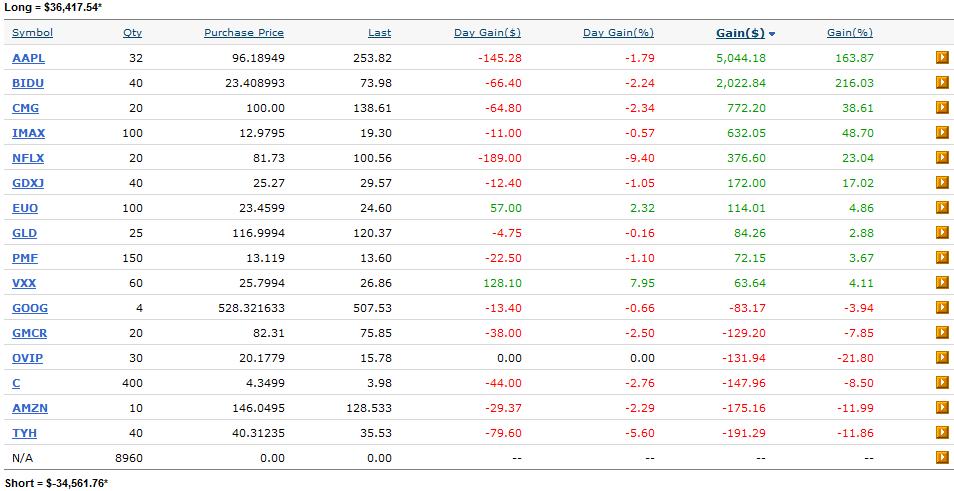Sort table by Gain(%) column
This screenshot has width=954, height=491.
(x=850, y=33)
